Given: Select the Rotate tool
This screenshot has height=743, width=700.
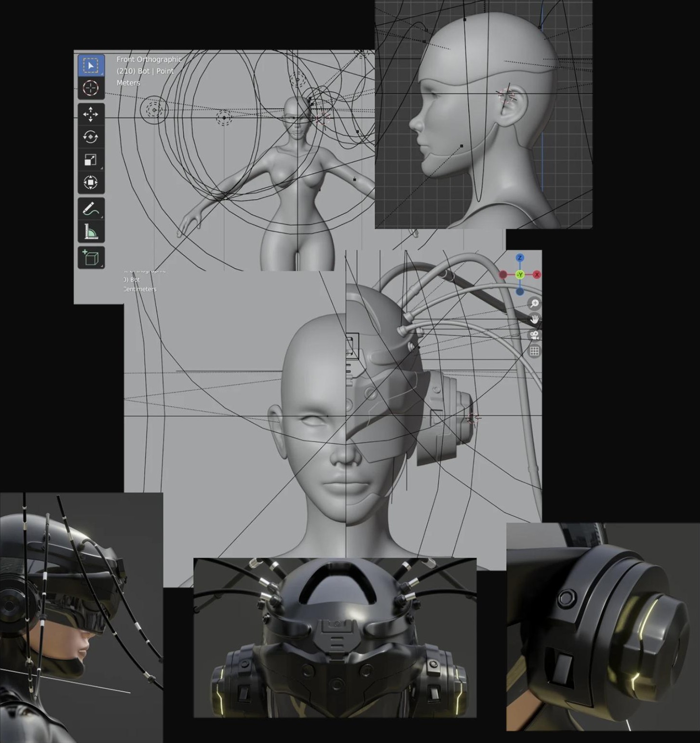Looking at the screenshot, I should [91, 137].
